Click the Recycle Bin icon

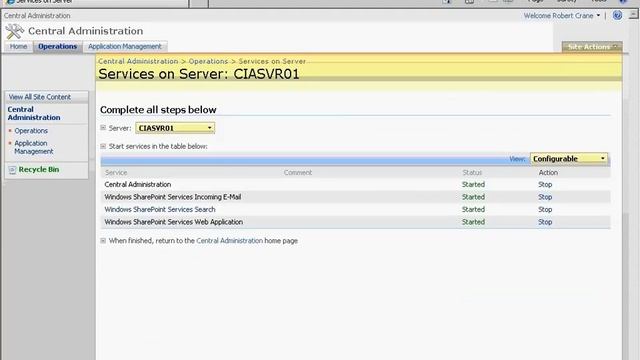point(12,170)
